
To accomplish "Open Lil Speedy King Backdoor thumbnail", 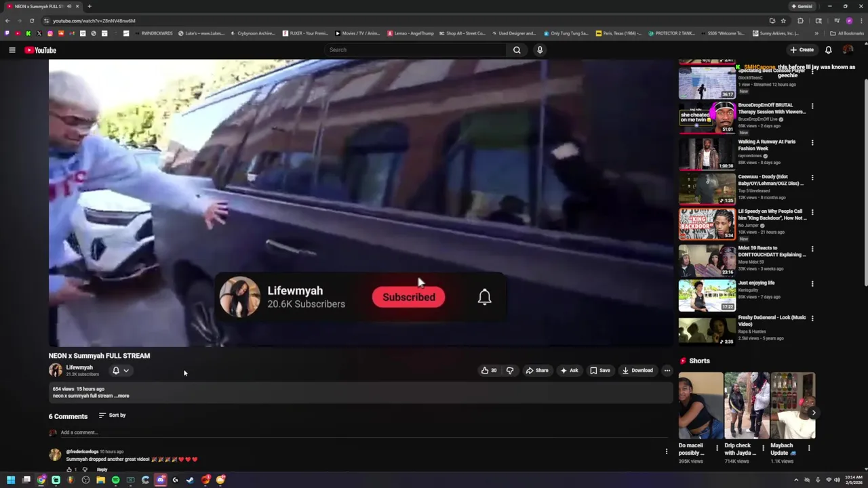I will pyautogui.click(x=707, y=224).
